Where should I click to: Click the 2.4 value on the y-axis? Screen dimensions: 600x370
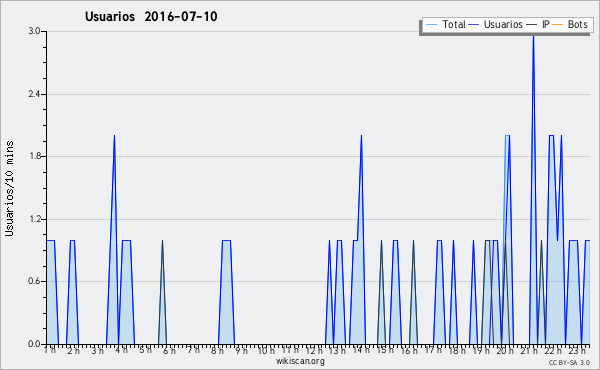pos(34,94)
